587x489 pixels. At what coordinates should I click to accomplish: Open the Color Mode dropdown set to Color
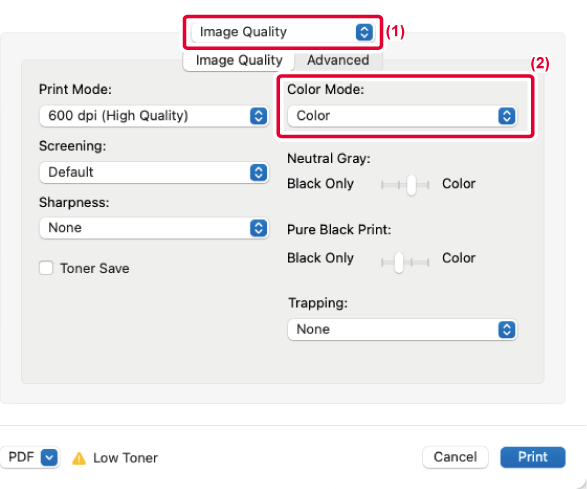point(402,116)
